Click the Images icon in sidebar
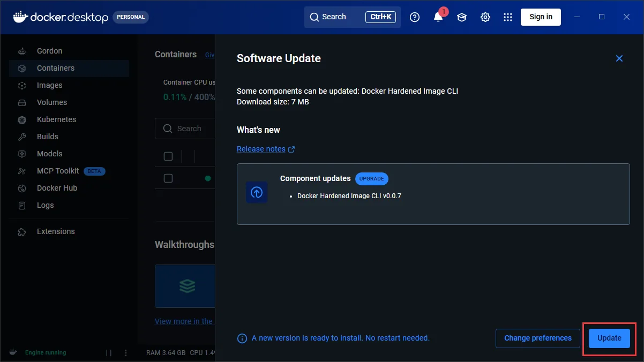644x362 pixels. coord(22,85)
